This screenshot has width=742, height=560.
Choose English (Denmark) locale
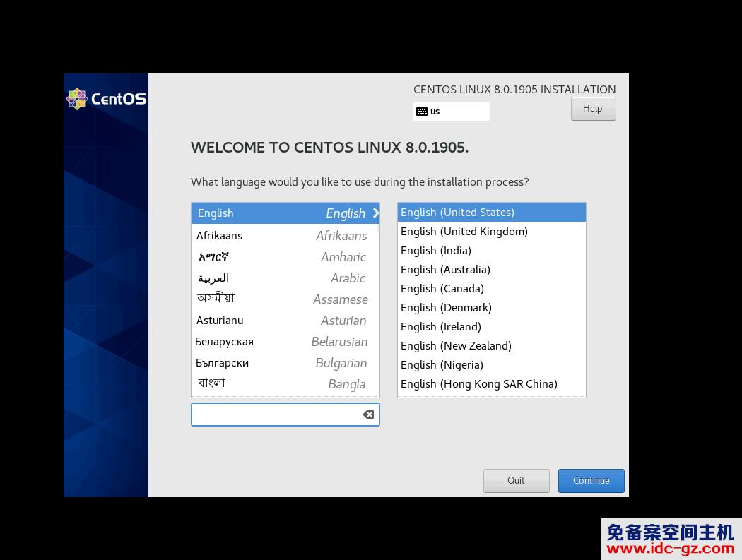point(492,307)
